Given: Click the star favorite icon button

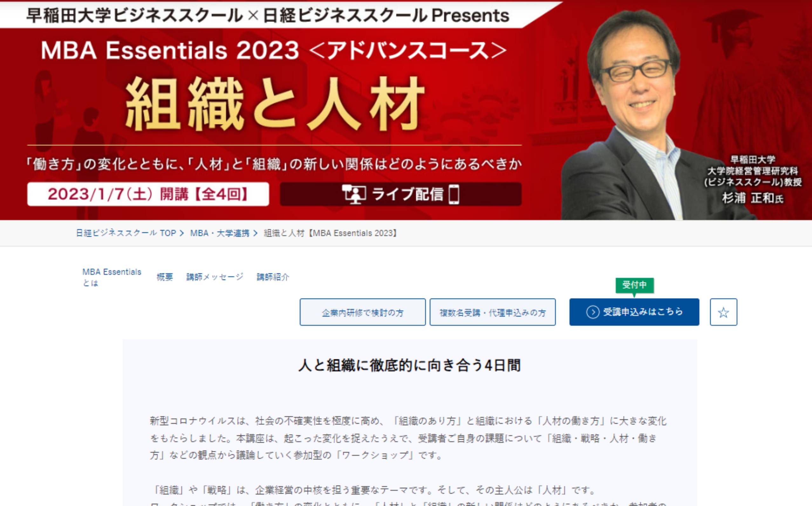Looking at the screenshot, I should coord(723,312).
